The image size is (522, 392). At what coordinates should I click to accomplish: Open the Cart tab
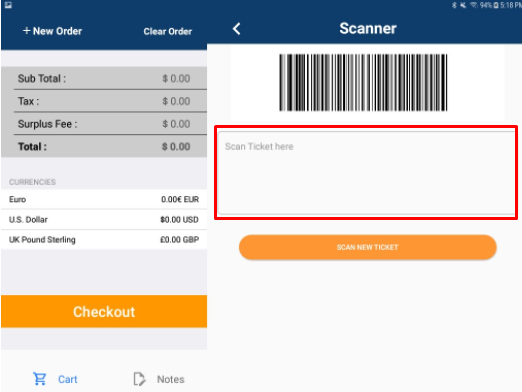55,379
